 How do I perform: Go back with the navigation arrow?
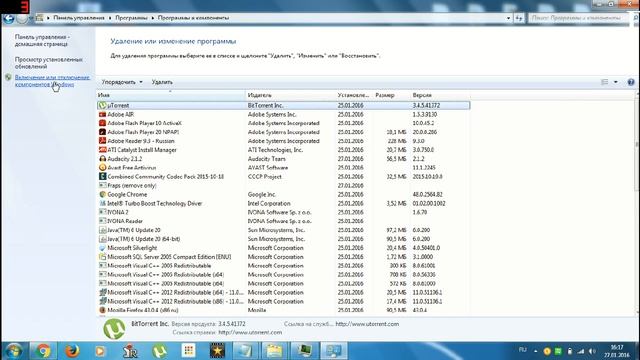(9, 18)
